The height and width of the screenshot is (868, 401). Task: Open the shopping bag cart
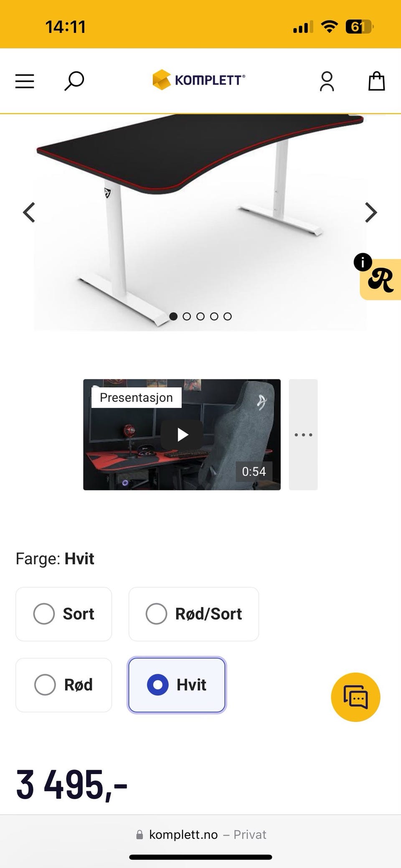coord(376,81)
